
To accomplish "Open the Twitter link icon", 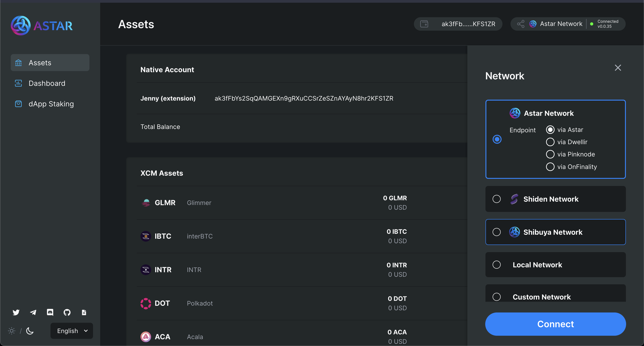I will [x=16, y=312].
